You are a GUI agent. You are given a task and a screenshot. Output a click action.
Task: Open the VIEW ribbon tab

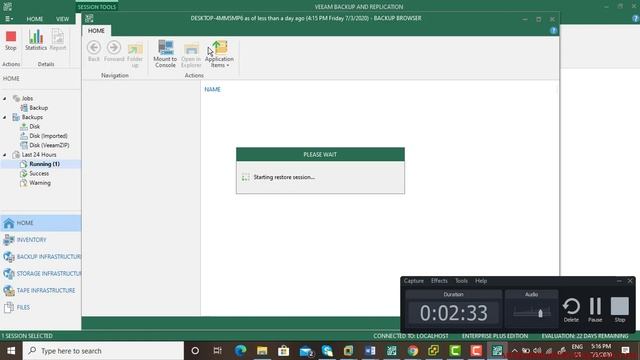[62, 19]
